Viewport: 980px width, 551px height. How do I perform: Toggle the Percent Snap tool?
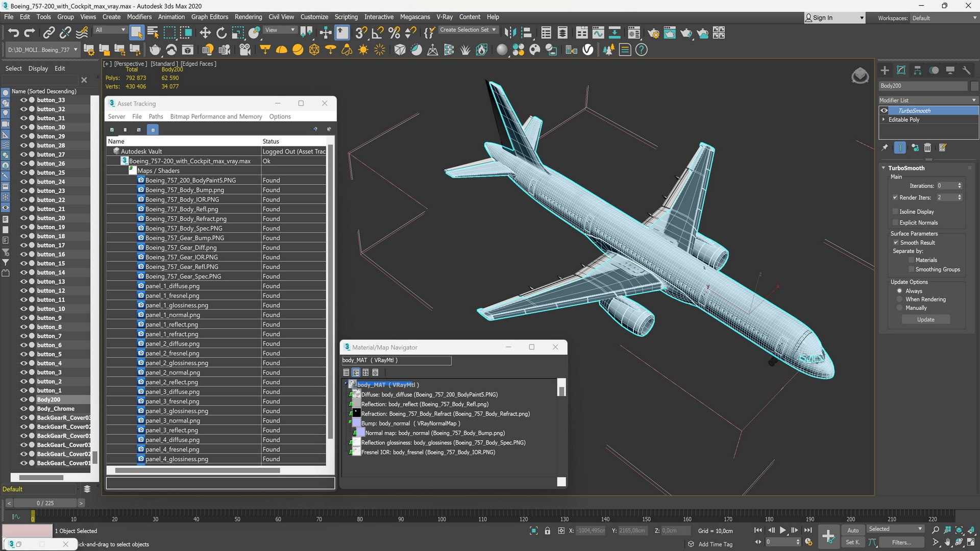pos(394,33)
